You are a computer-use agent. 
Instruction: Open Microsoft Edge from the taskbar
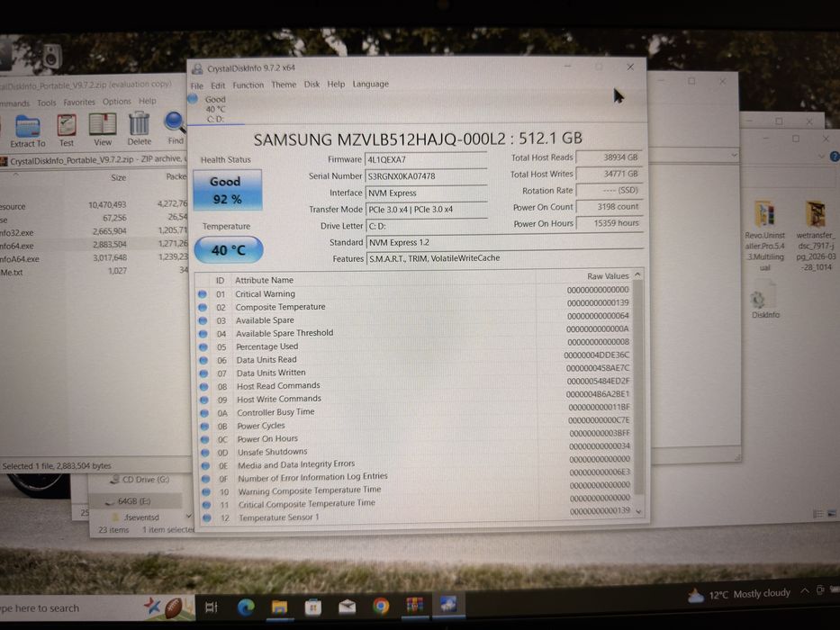tap(246, 607)
